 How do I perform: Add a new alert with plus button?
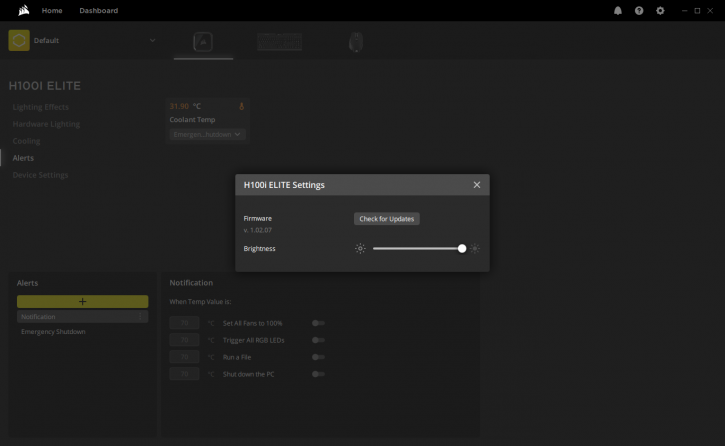(x=83, y=301)
